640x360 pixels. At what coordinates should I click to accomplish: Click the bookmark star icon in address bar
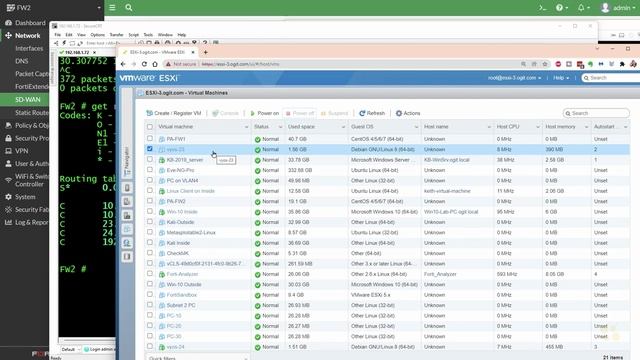(545, 64)
